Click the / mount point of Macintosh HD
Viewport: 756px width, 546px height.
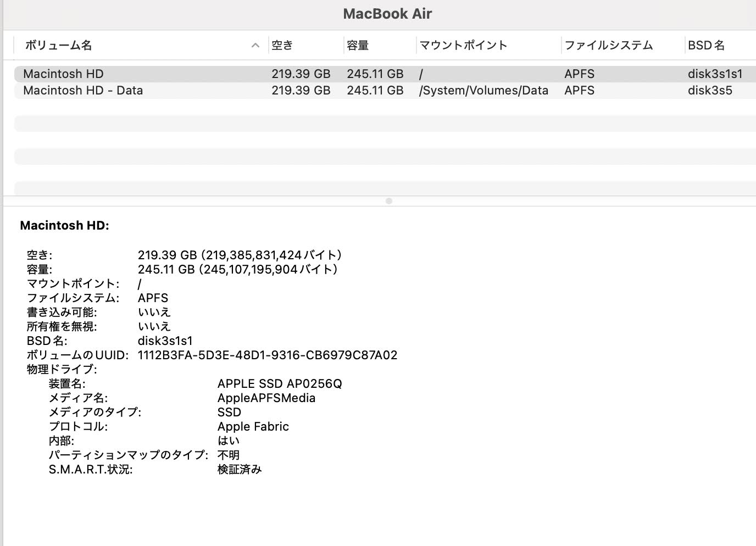(421, 74)
